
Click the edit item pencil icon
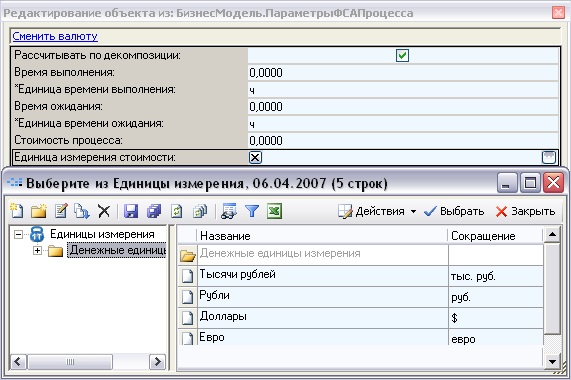[x=61, y=211]
